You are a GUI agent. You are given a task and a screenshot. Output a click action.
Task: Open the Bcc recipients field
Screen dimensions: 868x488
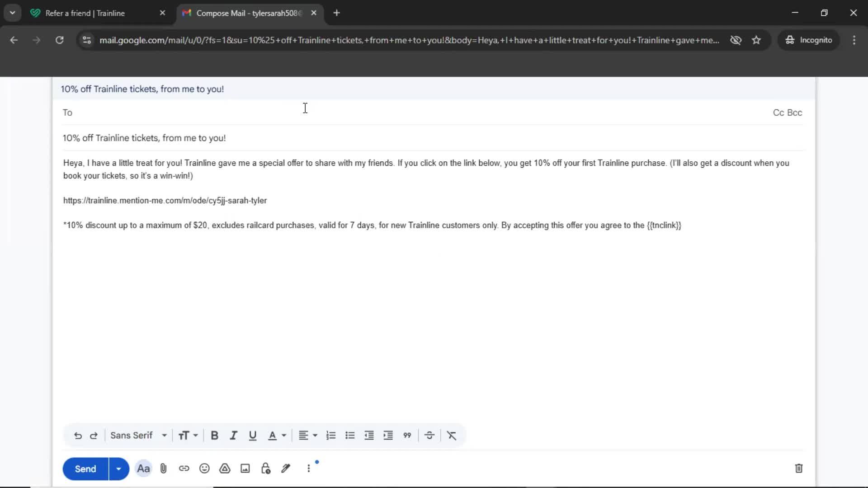(x=796, y=113)
